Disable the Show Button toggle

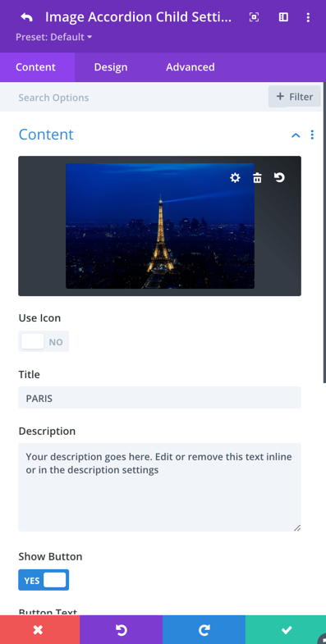coord(44,580)
